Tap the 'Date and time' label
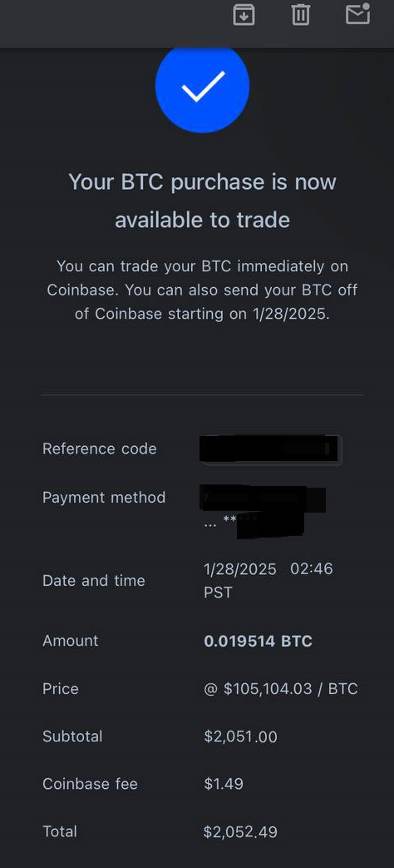This screenshot has height=868, width=394. point(94,580)
